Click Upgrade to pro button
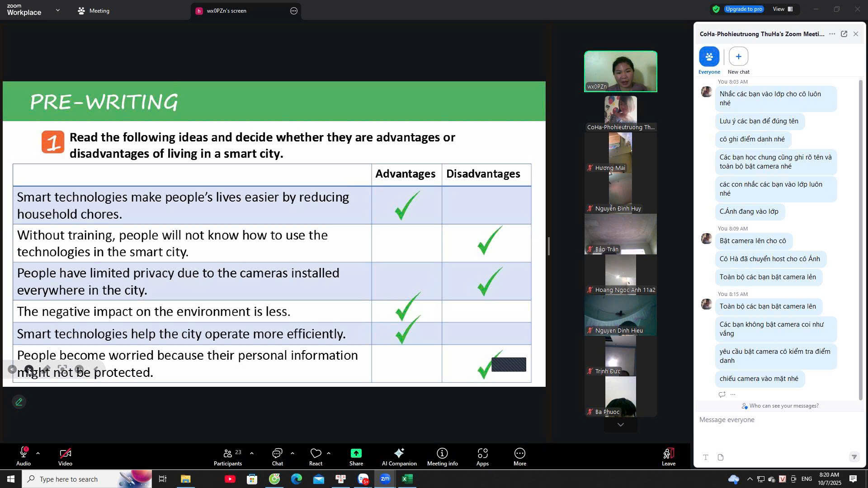This screenshot has height=488, width=868. click(x=744, y=9)
